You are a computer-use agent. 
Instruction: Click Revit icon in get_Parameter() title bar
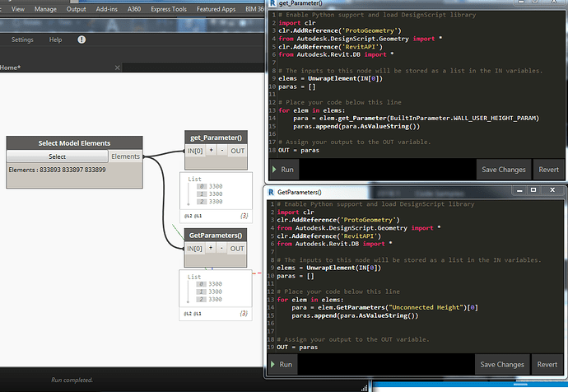[x=272, y=3]
